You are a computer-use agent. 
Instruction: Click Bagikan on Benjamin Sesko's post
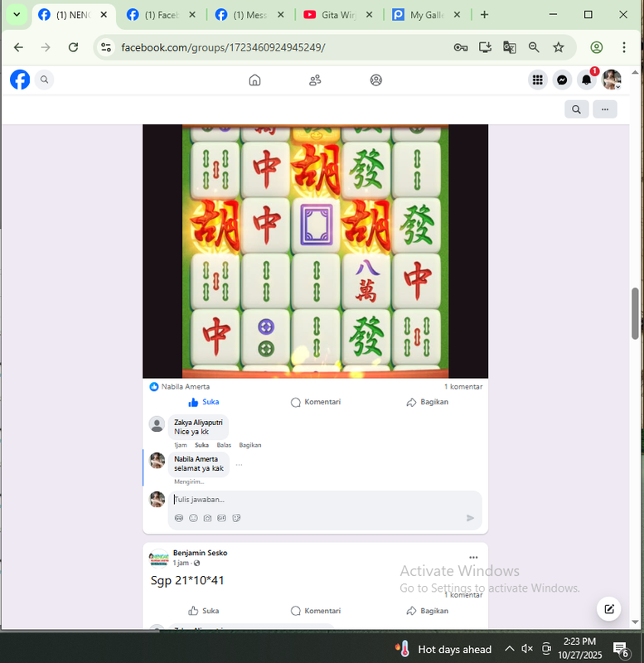[427, 611]
